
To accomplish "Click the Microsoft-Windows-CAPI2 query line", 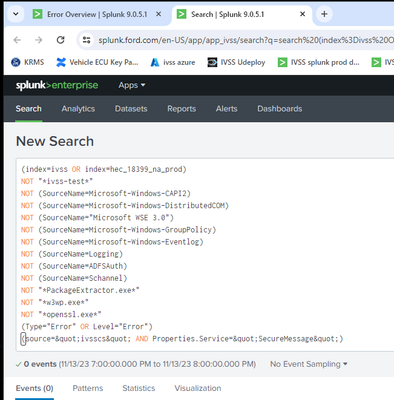I will pyautogui.click(x=106, y=193).
